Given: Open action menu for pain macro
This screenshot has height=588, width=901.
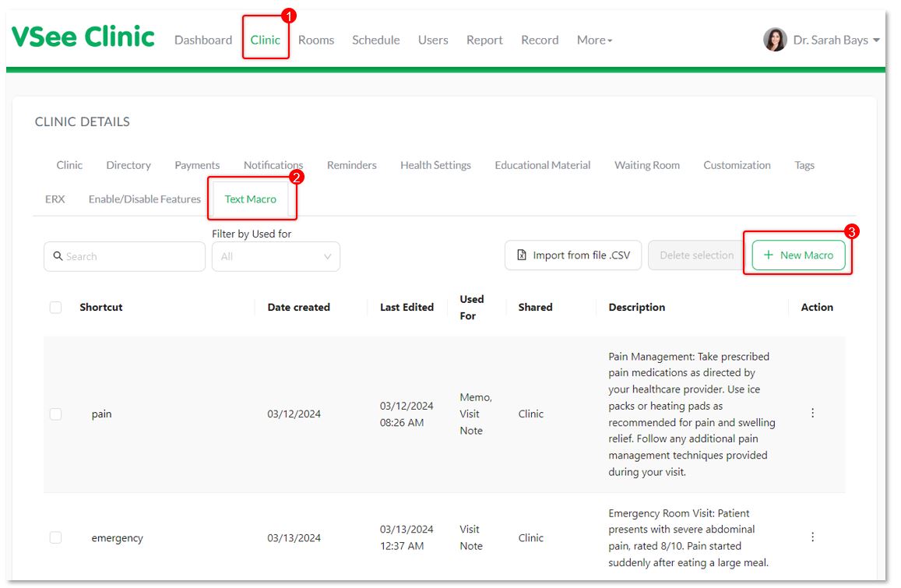Looking at the screenshot, I should [x=812, y=413].
